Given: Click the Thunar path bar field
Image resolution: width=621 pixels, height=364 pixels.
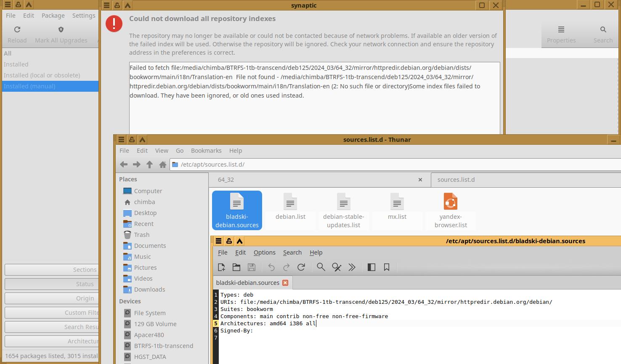Looking at the screenshot, I should (x=395, y=165).
